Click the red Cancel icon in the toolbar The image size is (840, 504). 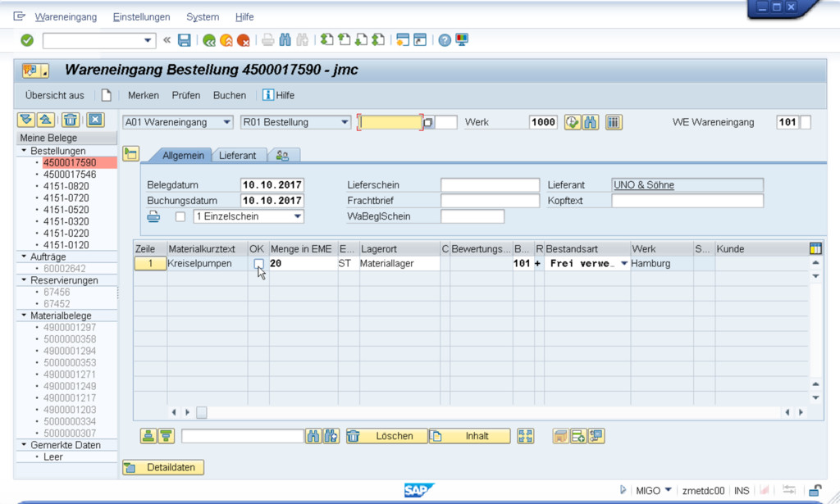243,40
